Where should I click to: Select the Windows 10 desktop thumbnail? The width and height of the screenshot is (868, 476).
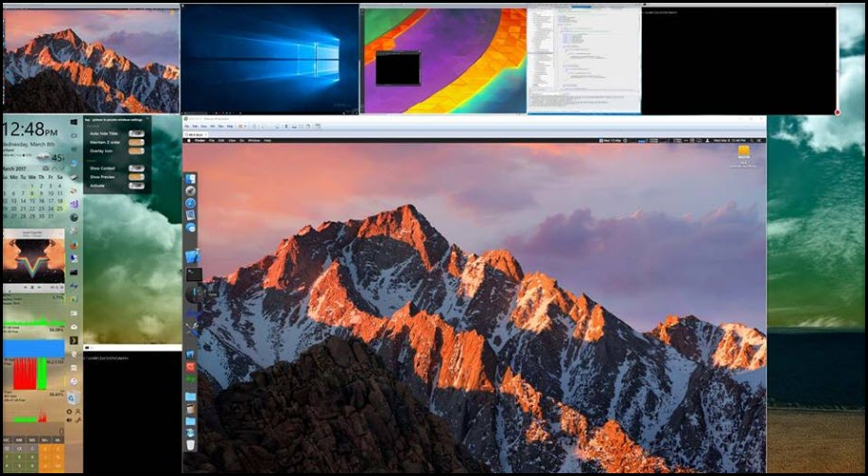[270, 59]
